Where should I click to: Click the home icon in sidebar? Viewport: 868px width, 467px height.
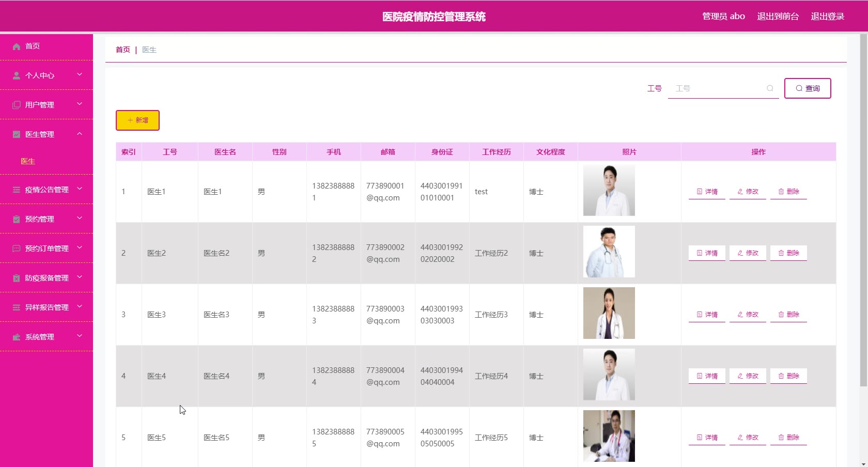tap(17, 46)
